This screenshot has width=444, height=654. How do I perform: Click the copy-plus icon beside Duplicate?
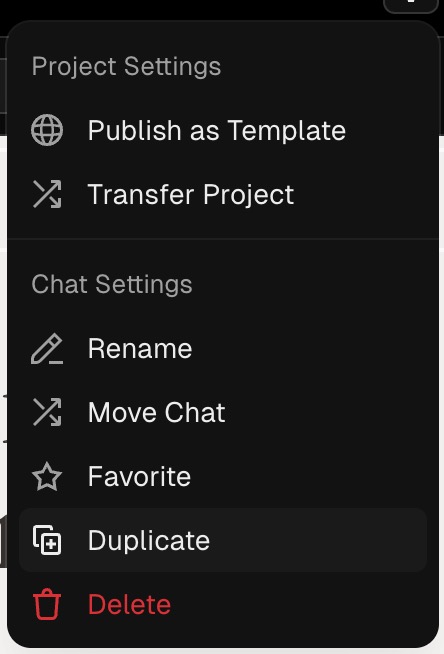coord(47,540)
